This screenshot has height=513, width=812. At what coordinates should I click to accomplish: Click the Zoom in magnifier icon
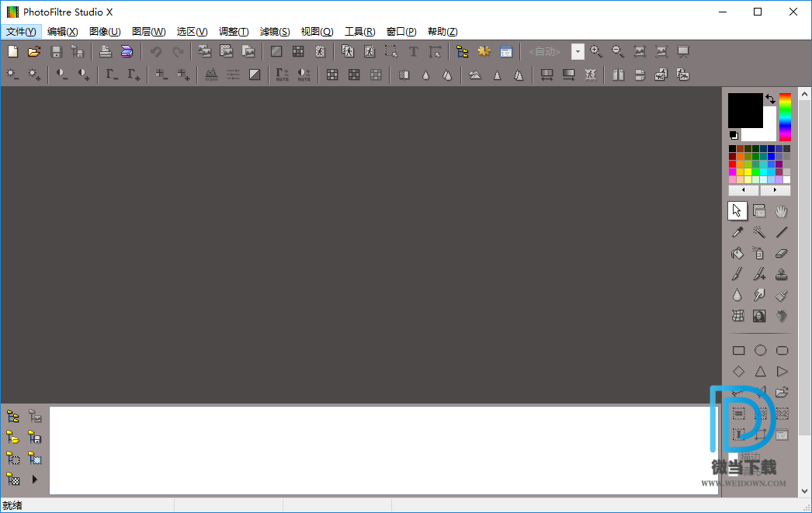(596, 51)
